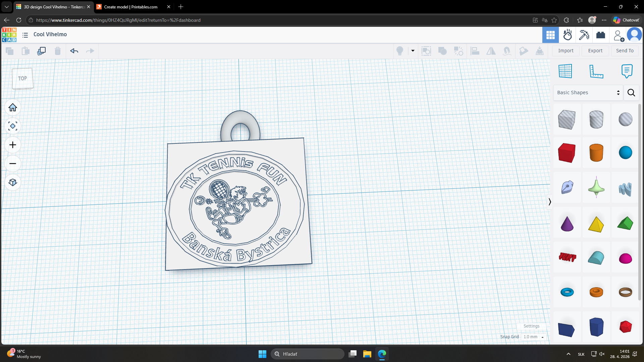
Task: Click the TOP view cube
Action: 22,79
